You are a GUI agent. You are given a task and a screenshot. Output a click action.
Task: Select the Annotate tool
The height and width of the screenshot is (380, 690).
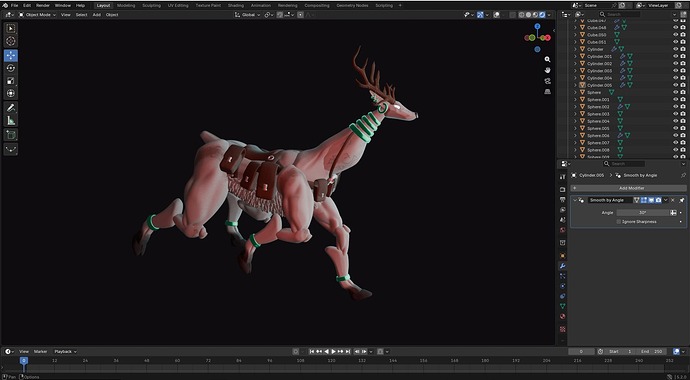11,108
